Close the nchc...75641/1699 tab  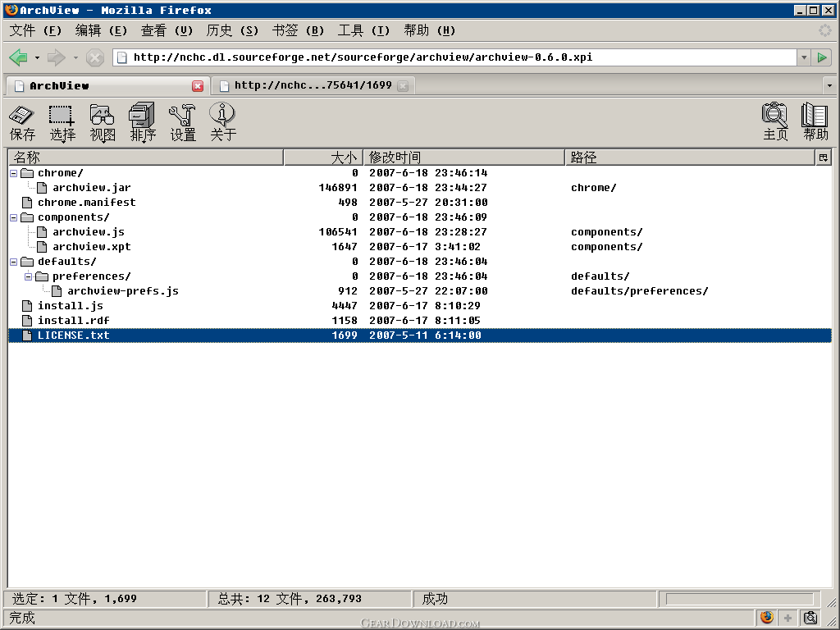(403, 85)
